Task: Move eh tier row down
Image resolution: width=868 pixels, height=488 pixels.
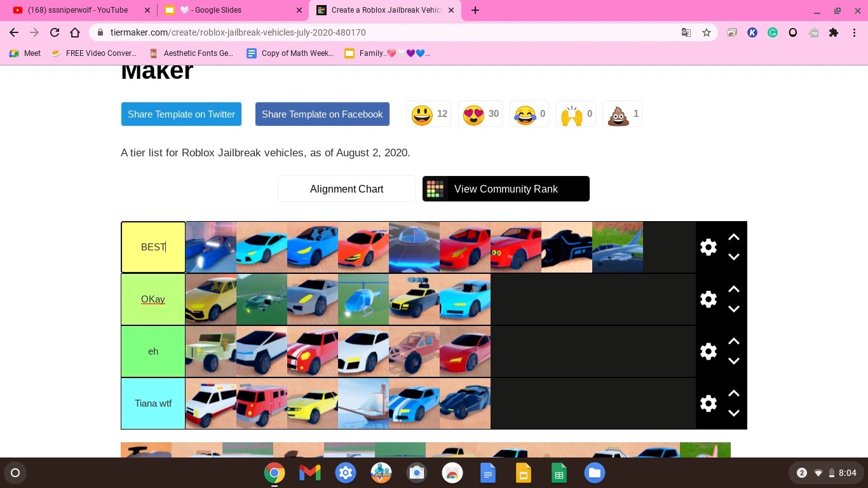Action: pos(734,361)
